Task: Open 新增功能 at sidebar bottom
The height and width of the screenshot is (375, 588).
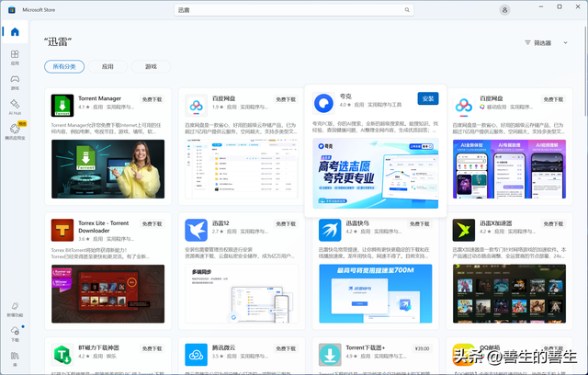Action: (x=15, y=310)
